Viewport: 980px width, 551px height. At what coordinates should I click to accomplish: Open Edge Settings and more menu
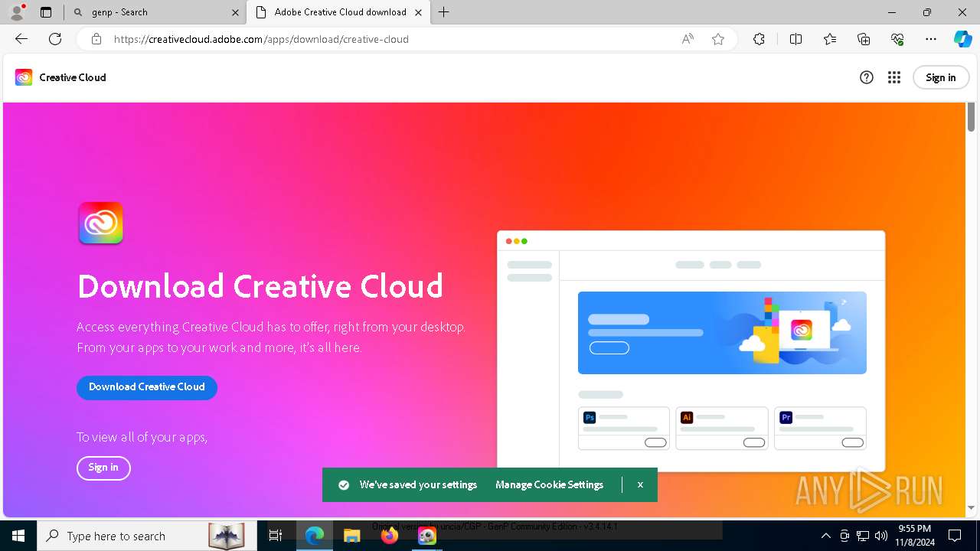tap(931, 39)
